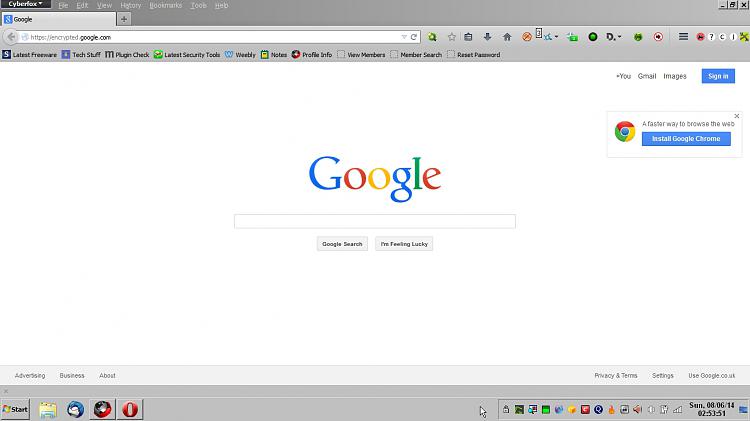Click the red circle icon after hamburger menu
Screen dimensions: 750x421
point(700,37)
